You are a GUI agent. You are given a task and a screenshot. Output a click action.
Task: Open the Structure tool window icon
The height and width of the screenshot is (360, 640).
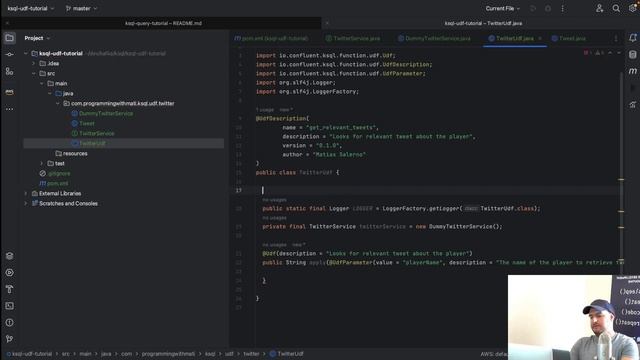[x=9, y=71]
